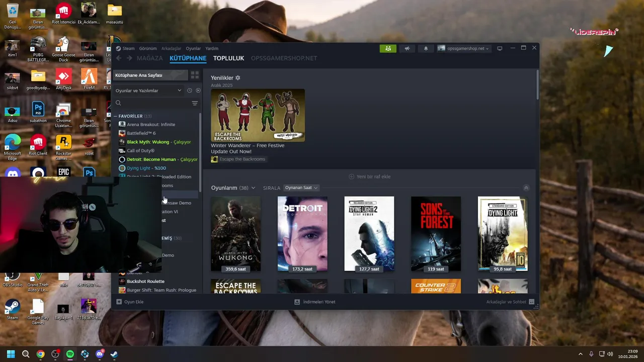The width and height of the screenshot is (644, 362).
Task: Open the Sons of the Forest cover
Action: pyautogui.click(x=436, y=234)
